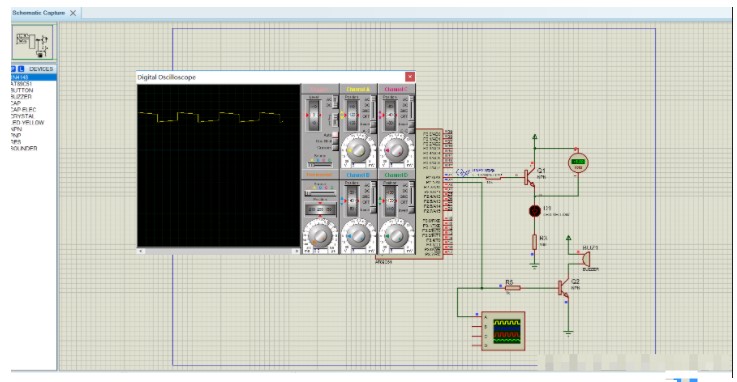Click the horizontal source slider
The width and height of the screenshot is (737, 382).
(x=320, y=193)
